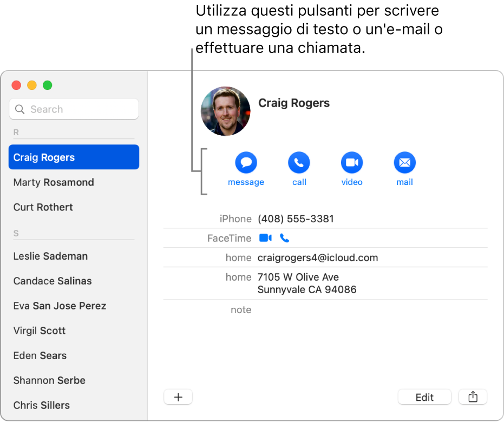
Task: Click the Edit button
Action: [424, 397]
